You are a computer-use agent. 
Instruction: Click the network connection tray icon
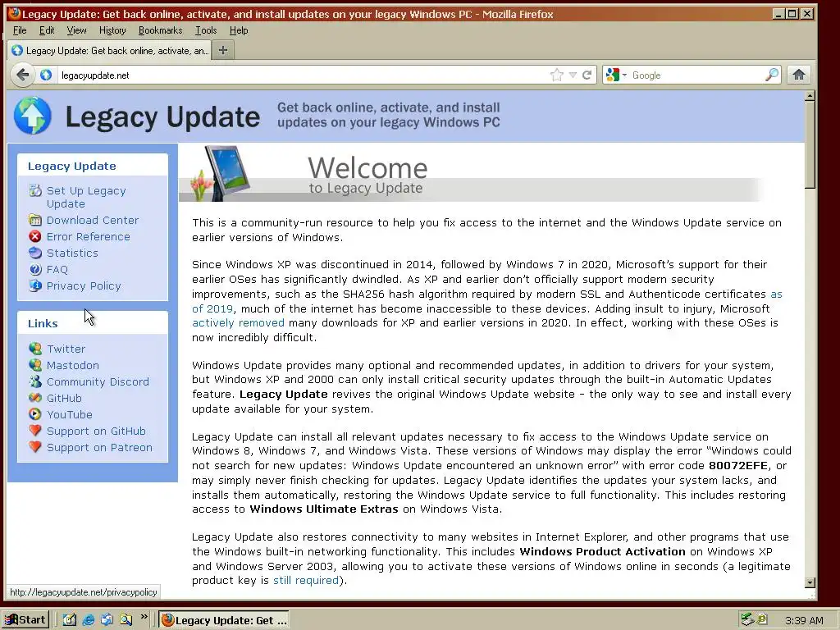point(746,619)
